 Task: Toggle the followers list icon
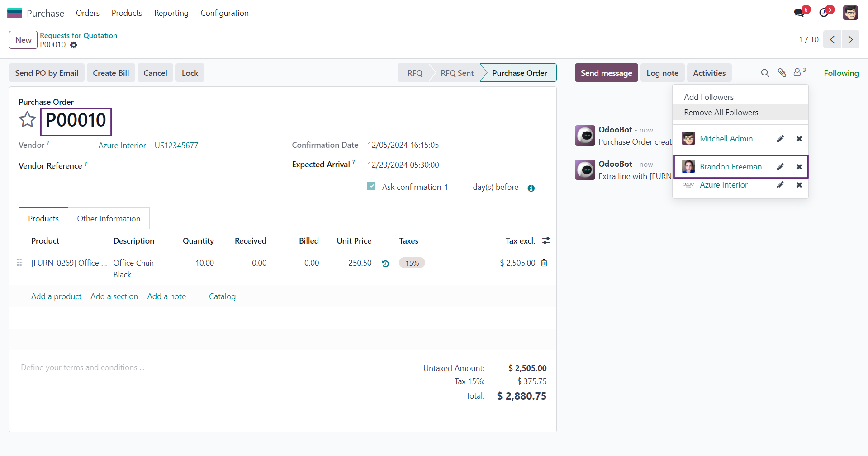tap(799, 72)
